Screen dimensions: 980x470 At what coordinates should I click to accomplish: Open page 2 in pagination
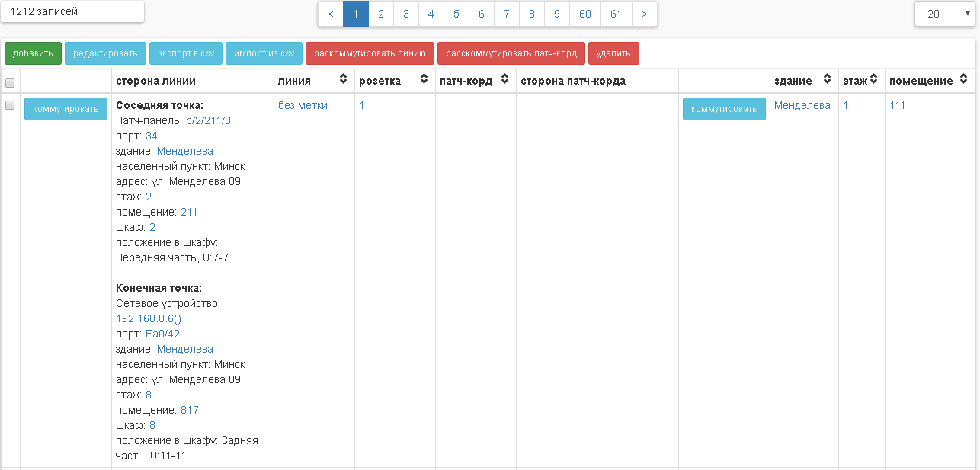pyautogui.click(x=381, y=14)
